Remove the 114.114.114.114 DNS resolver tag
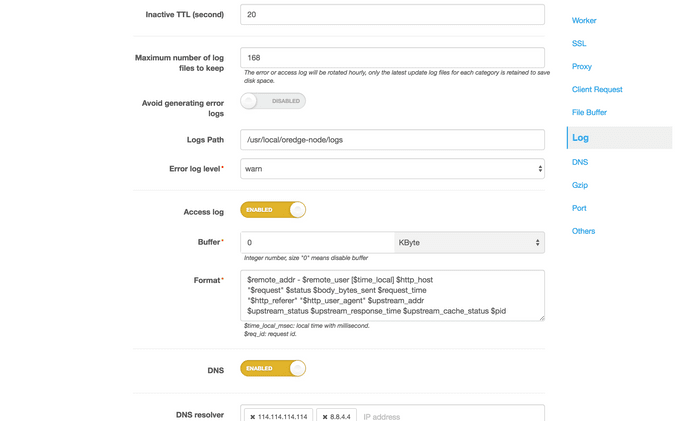 (252, 417)
